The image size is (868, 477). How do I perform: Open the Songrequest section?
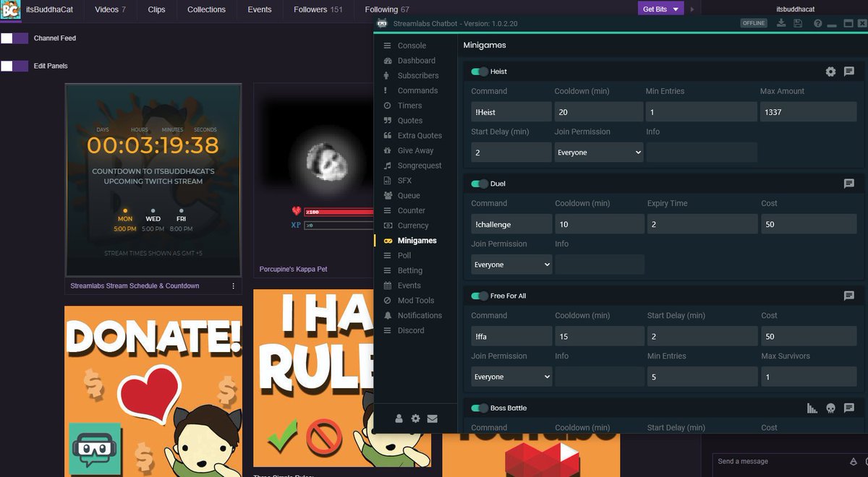(420, 166)
